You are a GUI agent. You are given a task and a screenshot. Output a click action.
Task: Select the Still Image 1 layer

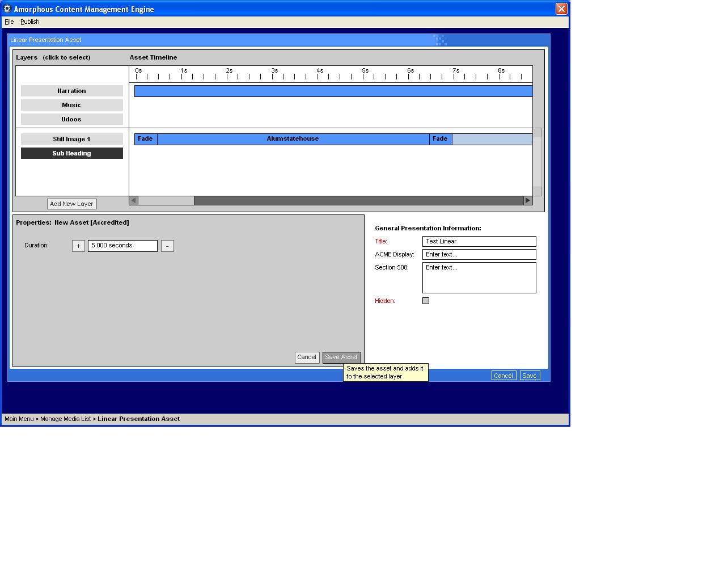pyautogui.click(x=71, y=139)
